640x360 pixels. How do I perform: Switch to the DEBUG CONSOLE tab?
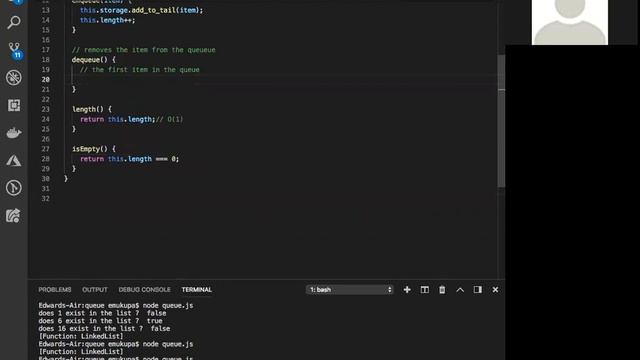(144, 289)
